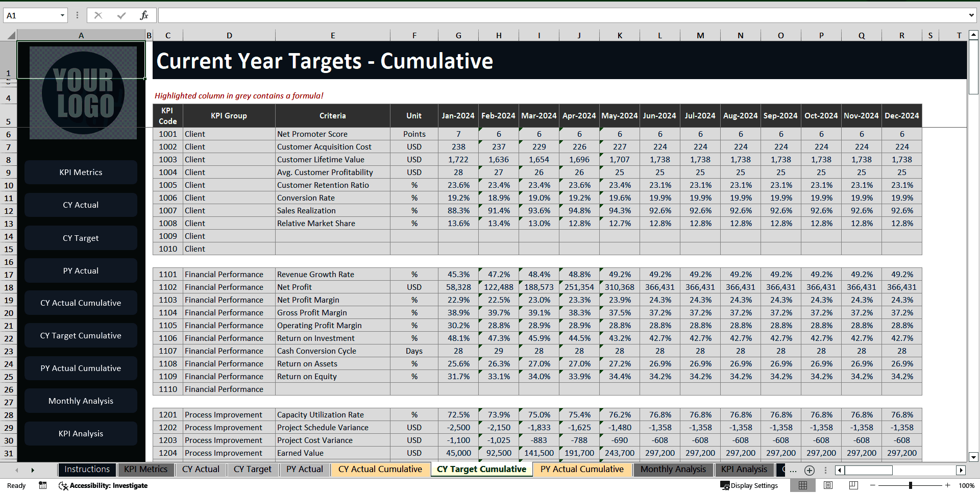This screenshot has width=980, height=493.
Task: Click the PY Actual Cumulative sidebar button
Action: click(x=81, y=368)
